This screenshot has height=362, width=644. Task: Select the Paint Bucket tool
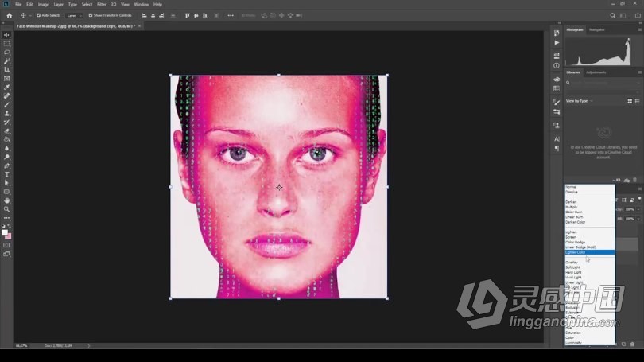pyautogui.click(x=6, y=140)
